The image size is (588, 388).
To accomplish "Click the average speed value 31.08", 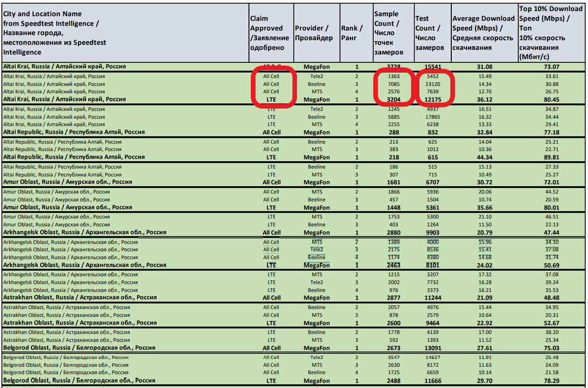I will click(484, 67).
